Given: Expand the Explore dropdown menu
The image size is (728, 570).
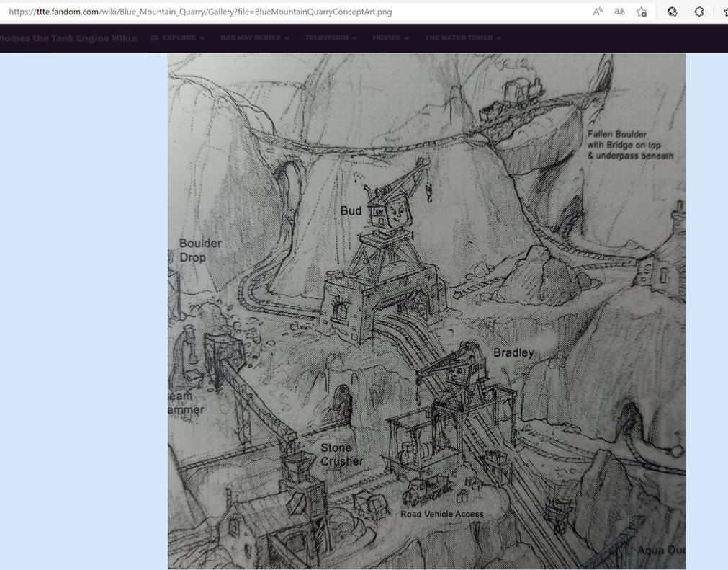Looking at the screenshot, I should [x=201, y=37].
